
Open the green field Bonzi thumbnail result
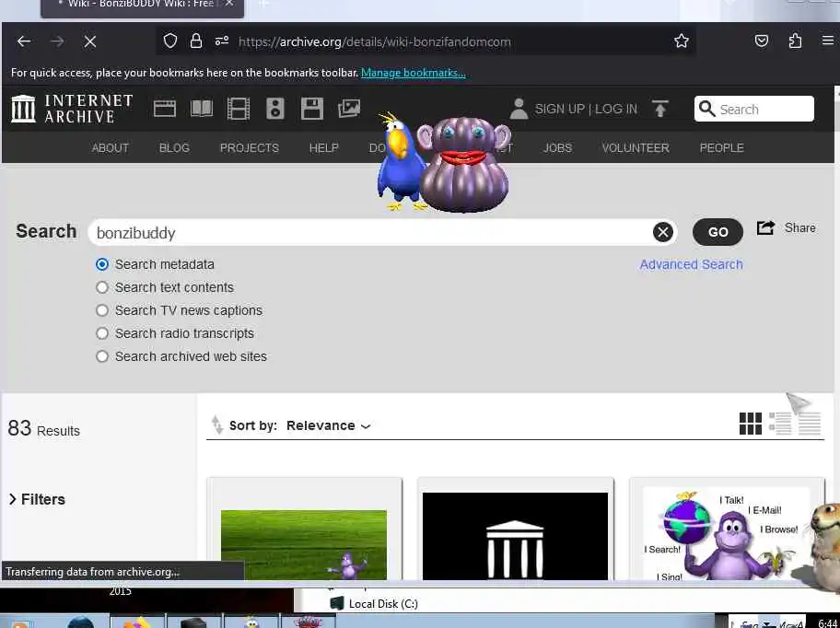pos(304,544)
